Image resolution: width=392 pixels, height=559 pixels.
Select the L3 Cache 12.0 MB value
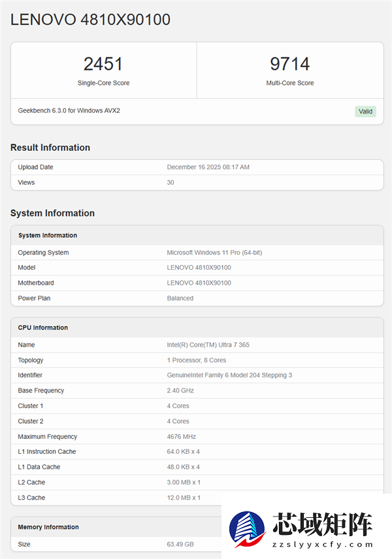click(x=183, y=498)
